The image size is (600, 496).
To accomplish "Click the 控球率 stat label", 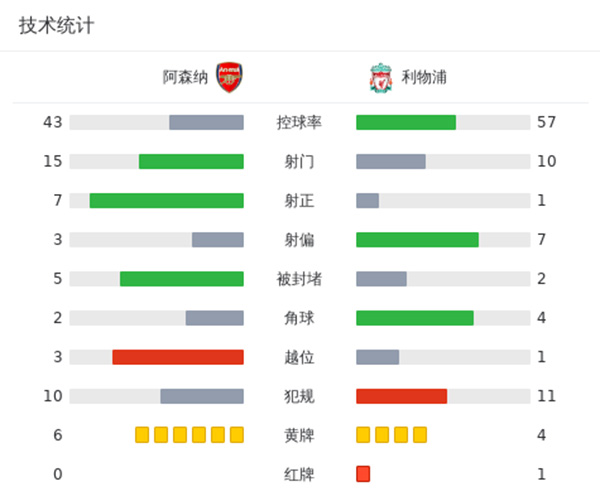I will 299,122.
